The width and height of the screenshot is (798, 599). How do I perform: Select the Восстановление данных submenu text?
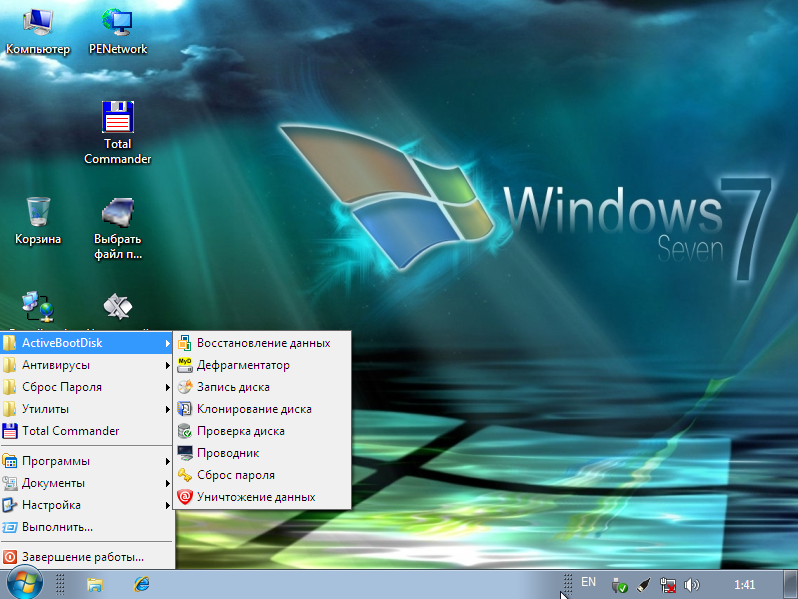264,343
